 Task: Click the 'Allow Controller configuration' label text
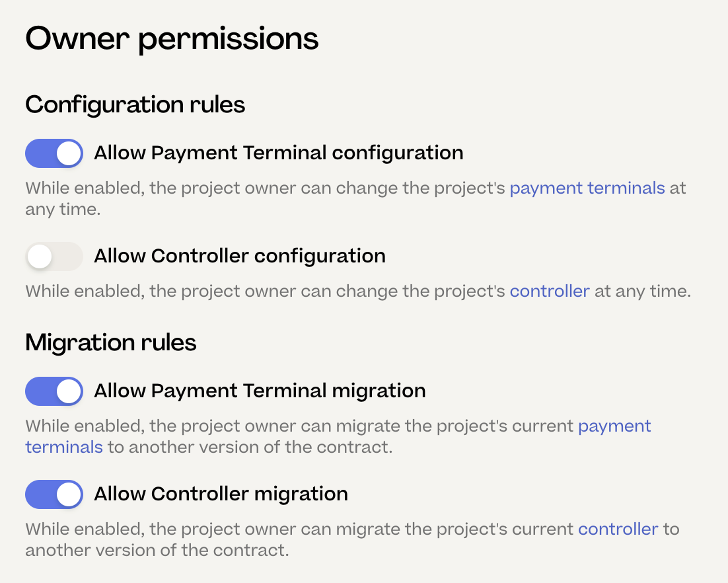[239, 256]
